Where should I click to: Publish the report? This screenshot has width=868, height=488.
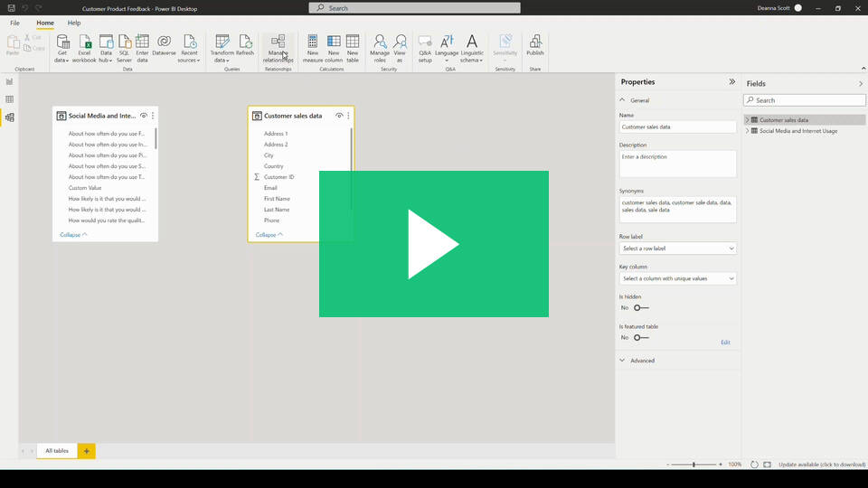coord(534,46)
